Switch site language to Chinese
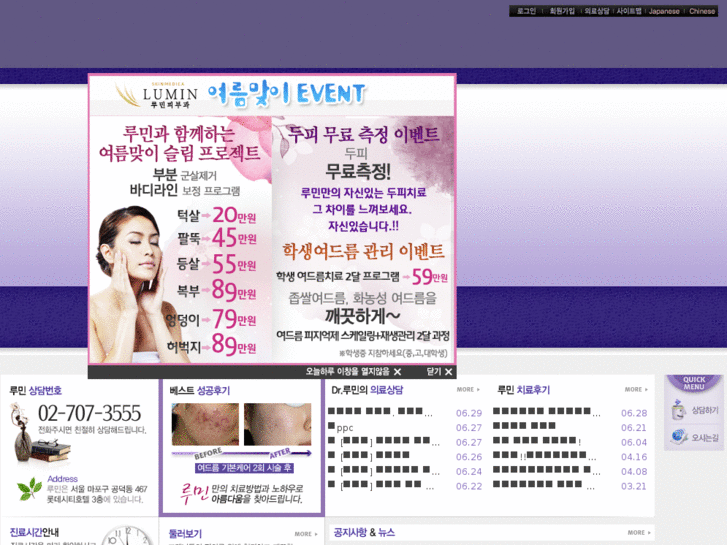This screenshot has width=727, height=545. 702,11
